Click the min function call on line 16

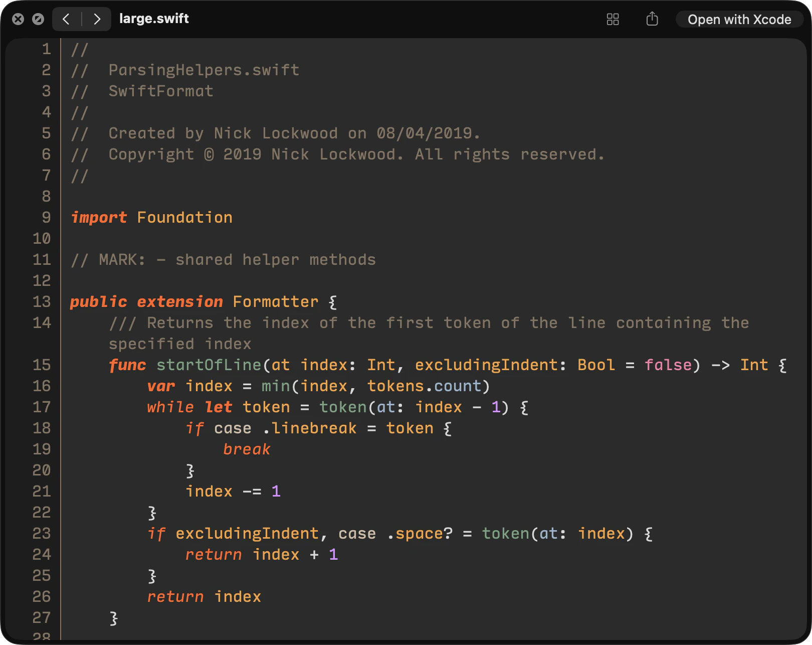(276, 386)
